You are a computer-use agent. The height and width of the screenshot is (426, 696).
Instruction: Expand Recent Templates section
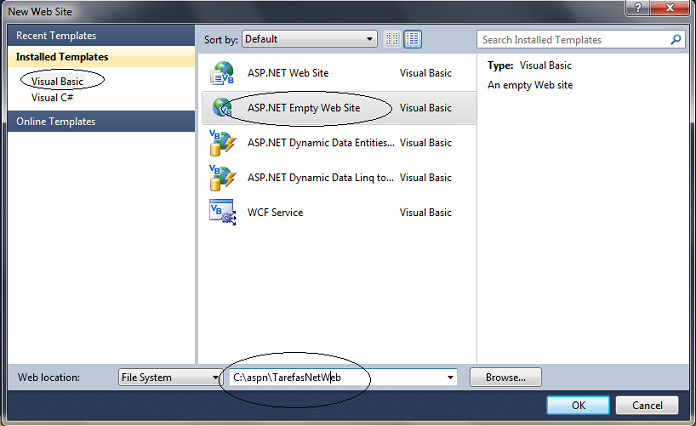click(x=101, y=36)
